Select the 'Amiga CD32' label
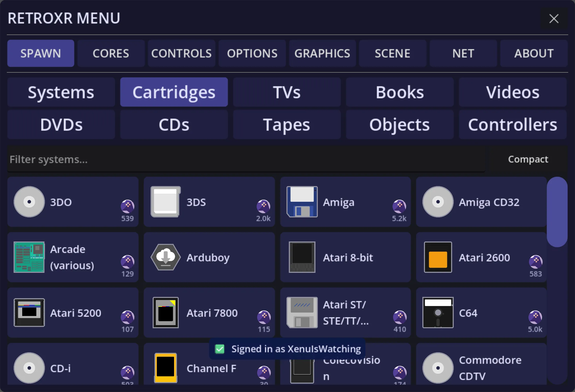575x392 pixels. pyautogui.click(x=489, y=202)
